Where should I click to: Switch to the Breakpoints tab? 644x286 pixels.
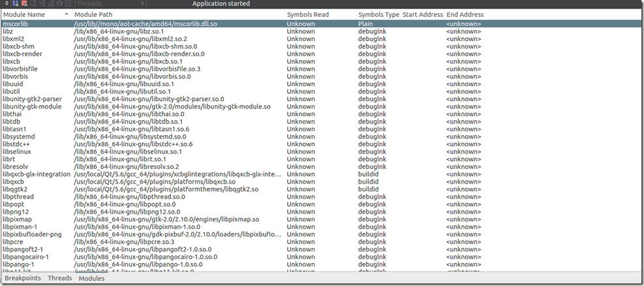[x=22, y=278]
